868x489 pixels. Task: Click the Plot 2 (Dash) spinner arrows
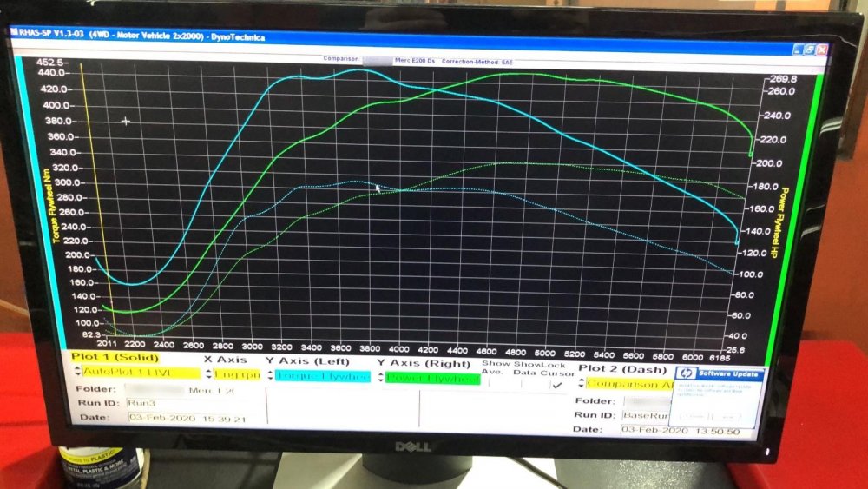[582, 383]
